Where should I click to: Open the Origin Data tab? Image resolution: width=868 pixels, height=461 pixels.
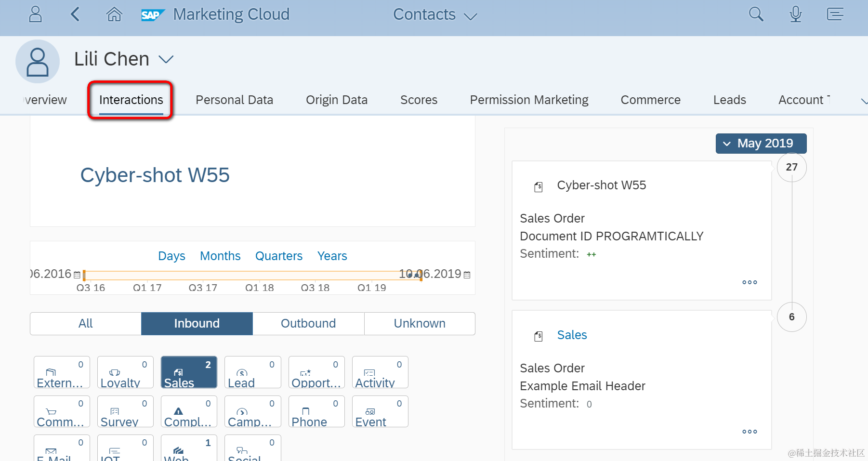coord(337,100)
